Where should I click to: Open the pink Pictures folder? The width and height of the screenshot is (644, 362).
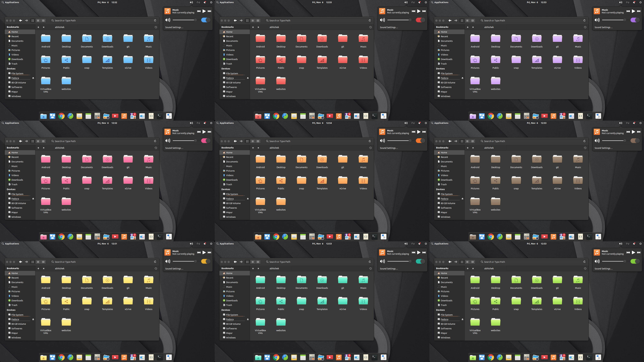tap(46, 181)
